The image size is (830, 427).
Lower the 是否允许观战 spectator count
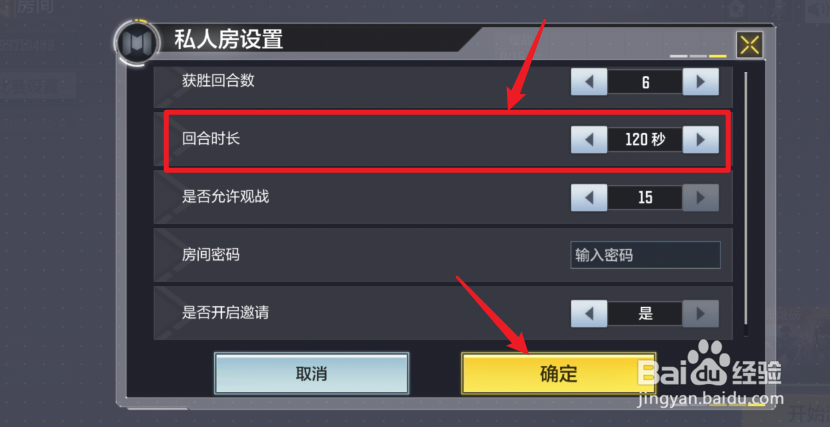point(589,198)
